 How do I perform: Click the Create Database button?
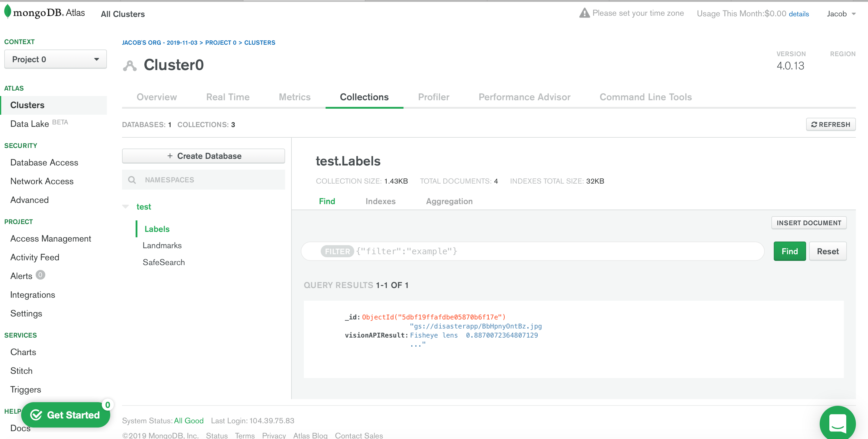(204, 156)
